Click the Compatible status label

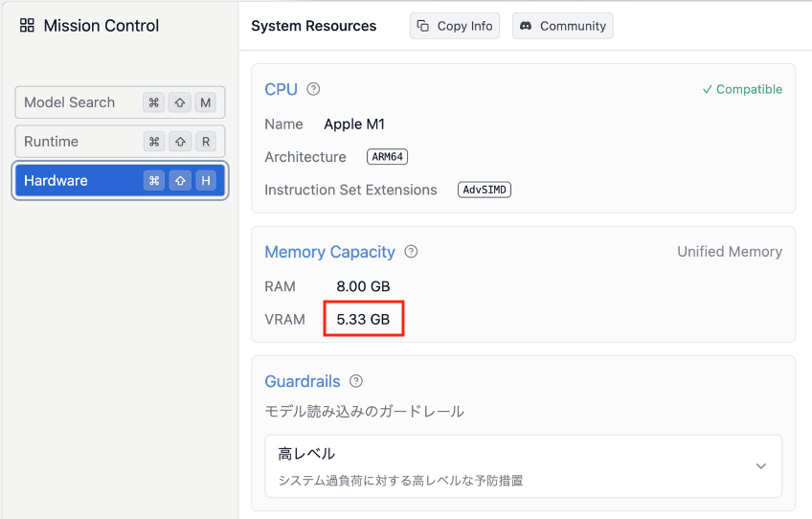742,89
